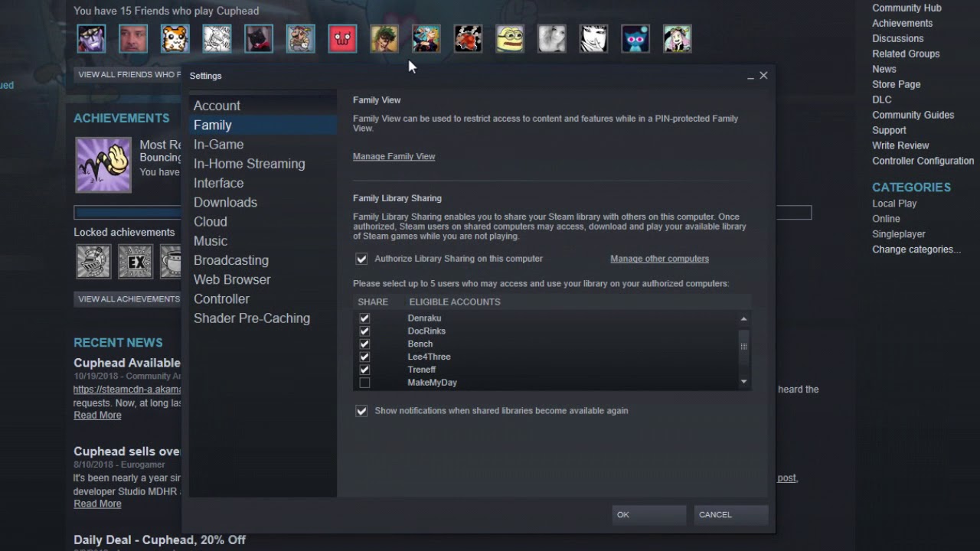This screenshot has height=551, width=980.
Task: Open Change categories link
Action: point(916,249)
